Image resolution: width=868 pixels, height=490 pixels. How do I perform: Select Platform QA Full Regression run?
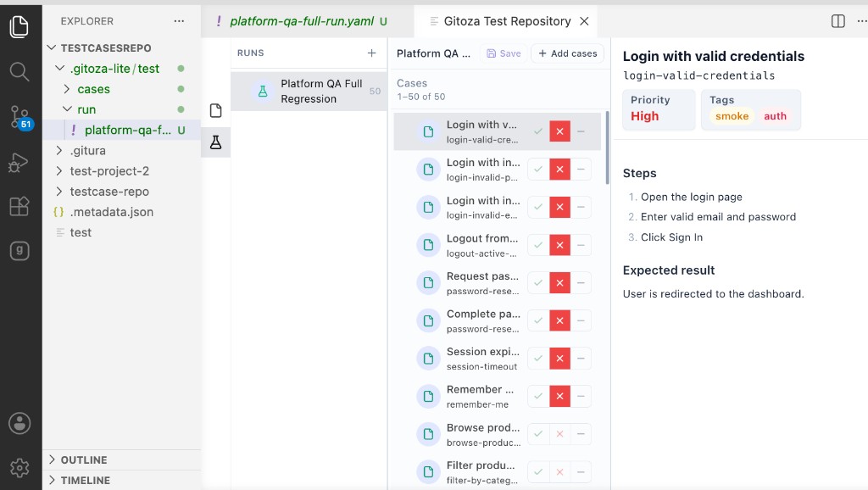pos(309,92)
